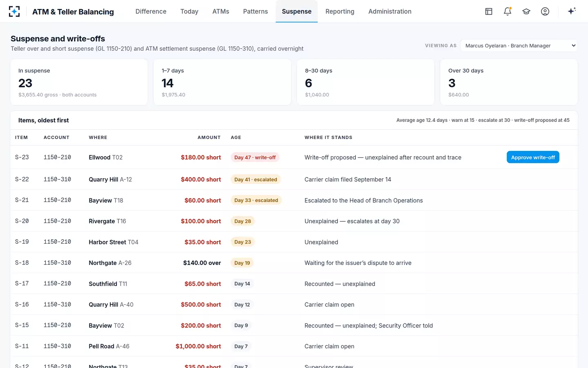This screenshot has height=368, width=588.
Task: Click the AMOUNT column header
Action: [209, 137]
